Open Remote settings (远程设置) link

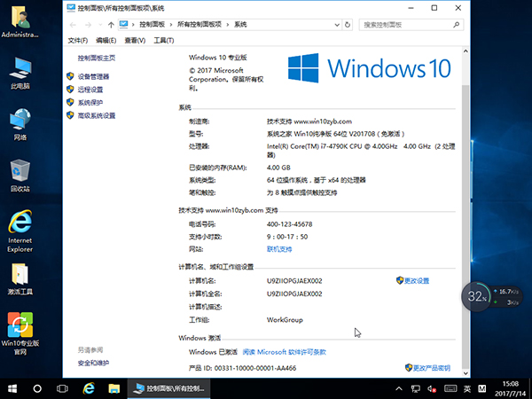point(90,90)
